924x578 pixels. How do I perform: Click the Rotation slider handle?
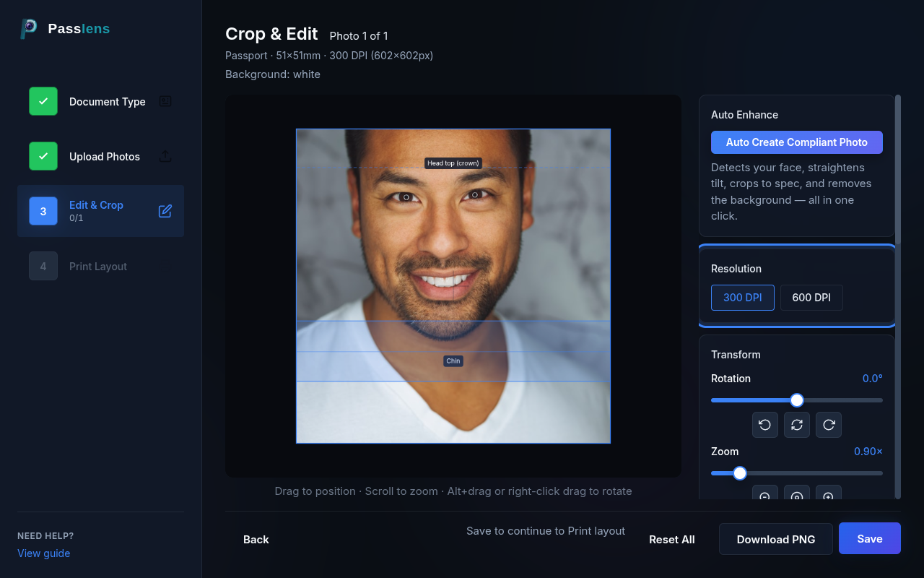click(797, 400)
